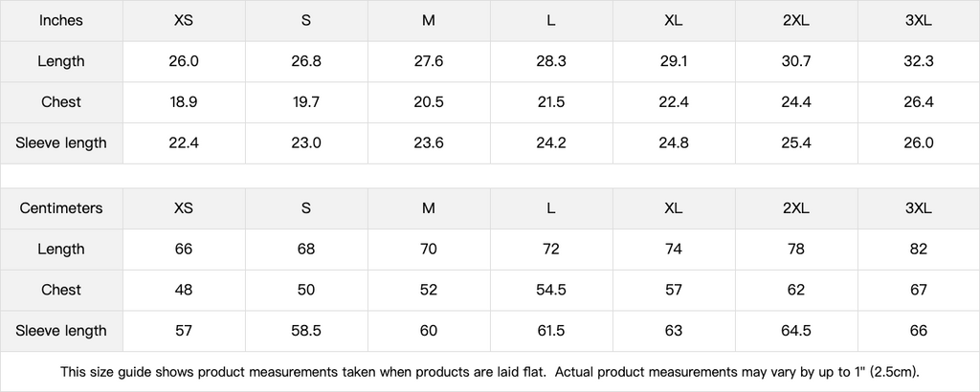This screenshot has width=980, height=392.
Task: Select the 18.9 inch Chest value for XS
Action: pyautogui.click(x=184, y=102)
